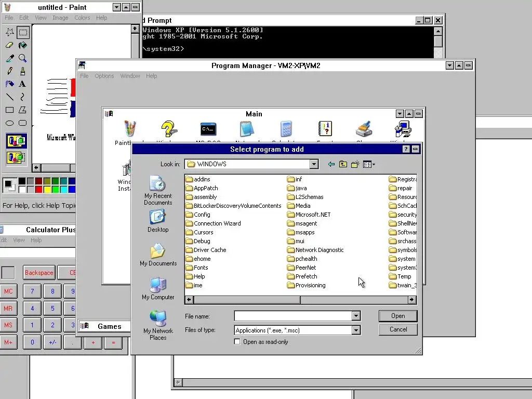Click the Cancel button in dialog
This screenshot has height=399, width=532.
tap(398, 329)
